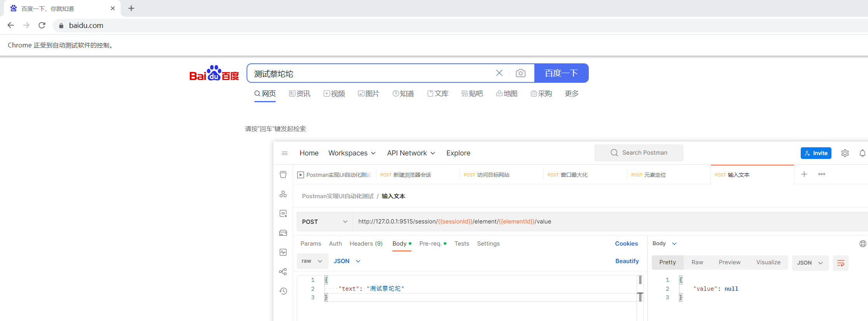Open the Auth request tab

coord(335,244)
